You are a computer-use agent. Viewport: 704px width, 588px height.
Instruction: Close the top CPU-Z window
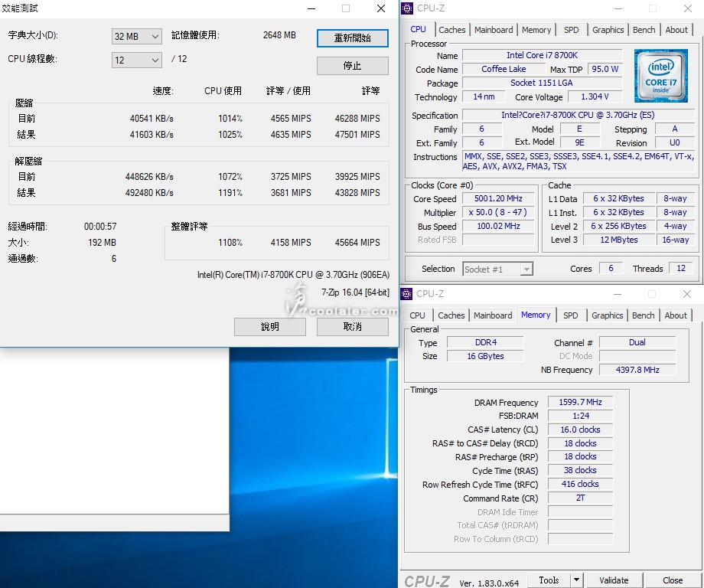pos(687,8)
